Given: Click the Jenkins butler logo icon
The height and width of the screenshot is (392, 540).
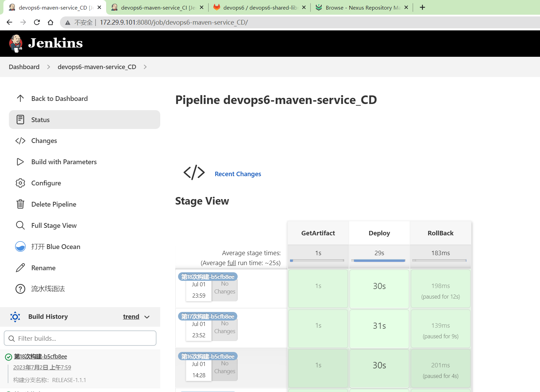Looking at the screenshot, I should pos(16,43).
